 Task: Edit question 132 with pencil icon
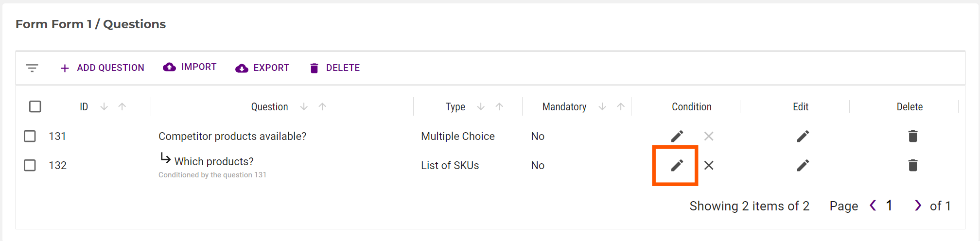coord(803,166)
